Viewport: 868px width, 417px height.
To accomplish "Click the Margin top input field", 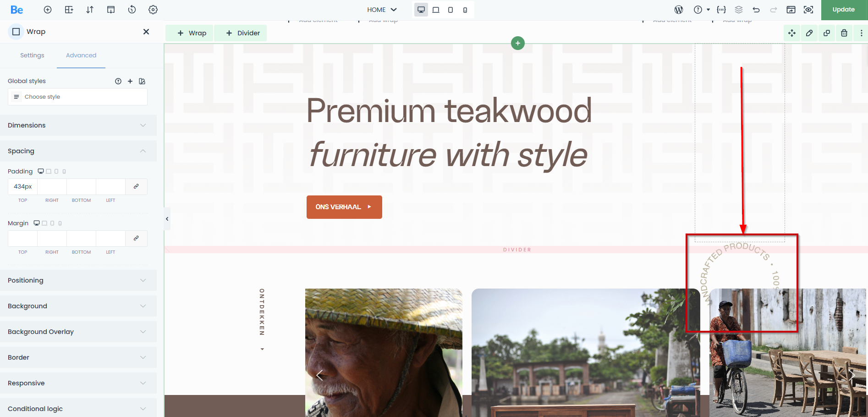I will (22, 239).
